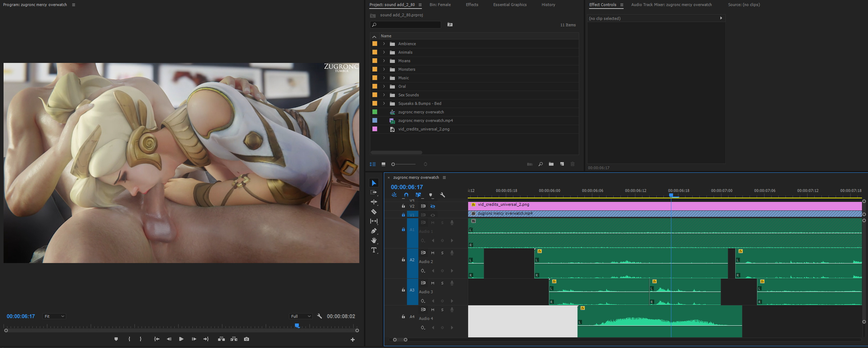Click the Program monitor scrubber playhead
Screen dimensions: 868x348
(297, 326)
